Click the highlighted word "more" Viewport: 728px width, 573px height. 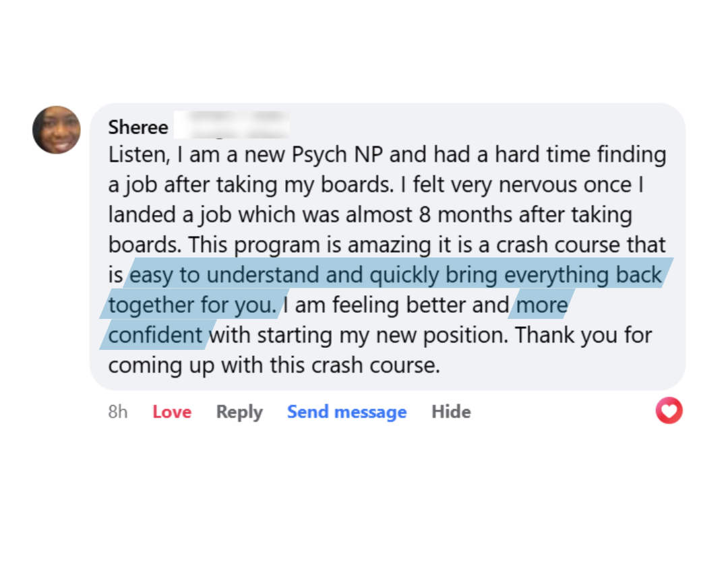(x=542, y=305)
